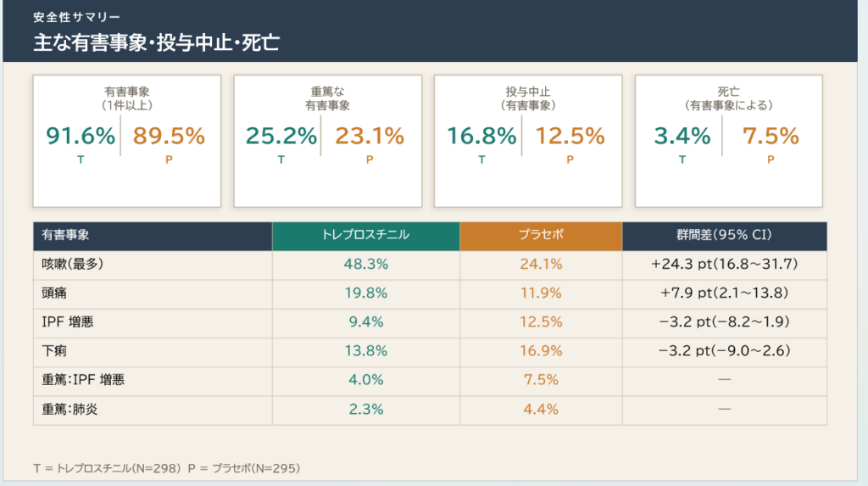Select the 頭痛 row label
This screenshot has height=486, width=868.
pyautogui.click(x=54, y=293)
